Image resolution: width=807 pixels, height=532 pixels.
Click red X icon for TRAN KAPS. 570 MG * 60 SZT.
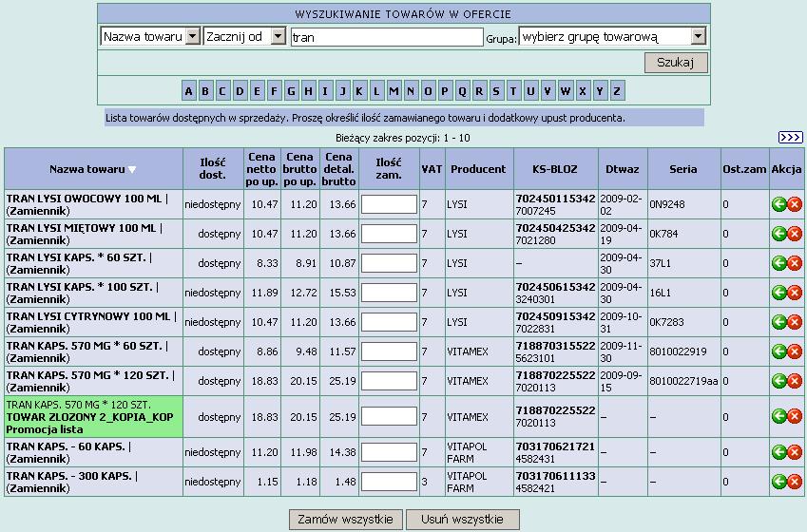pos(795,351)
